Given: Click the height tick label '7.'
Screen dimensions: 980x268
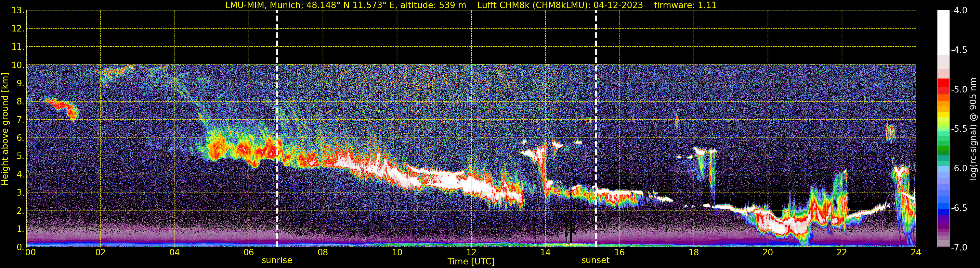Looking at the screenshot, I should point(20,120).
